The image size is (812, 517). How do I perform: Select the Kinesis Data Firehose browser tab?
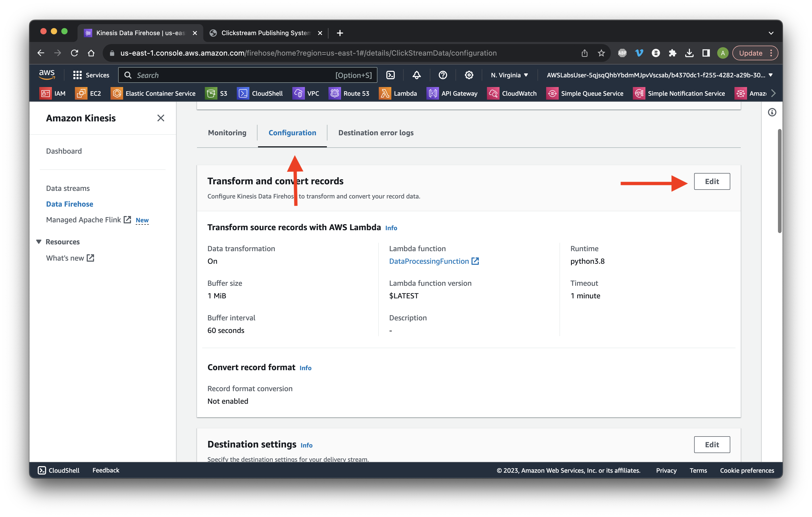pyautogui.click(x=141, y=33)
